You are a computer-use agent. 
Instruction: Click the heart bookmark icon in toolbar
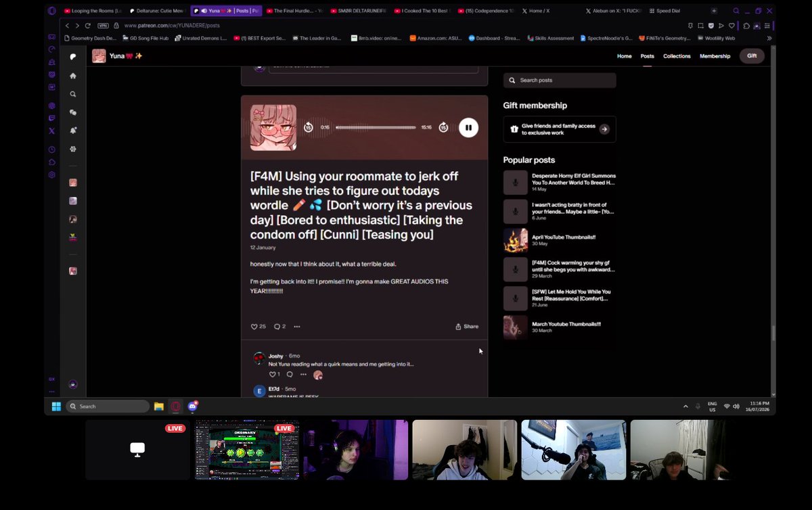click(x=731, y=25)
